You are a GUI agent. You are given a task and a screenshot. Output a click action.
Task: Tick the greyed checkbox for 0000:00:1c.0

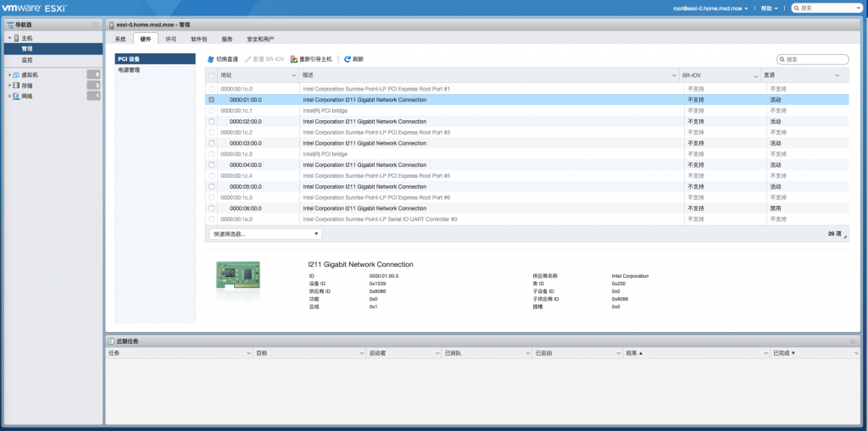(x=211, y=89)
